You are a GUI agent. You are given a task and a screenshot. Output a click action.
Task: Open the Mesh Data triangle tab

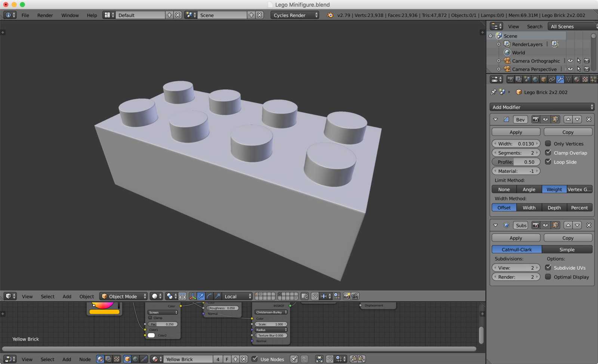point(568,79)
